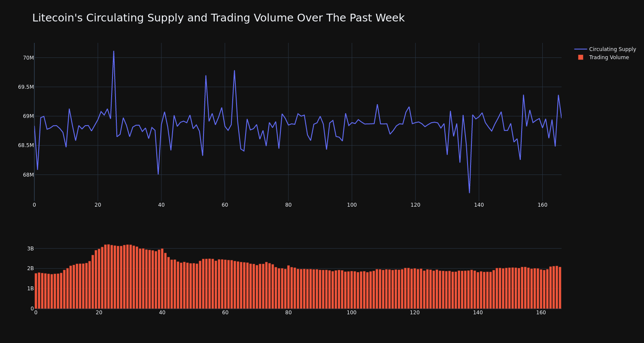Click the upper chart x-axis label 20

[x=98, y=205]
